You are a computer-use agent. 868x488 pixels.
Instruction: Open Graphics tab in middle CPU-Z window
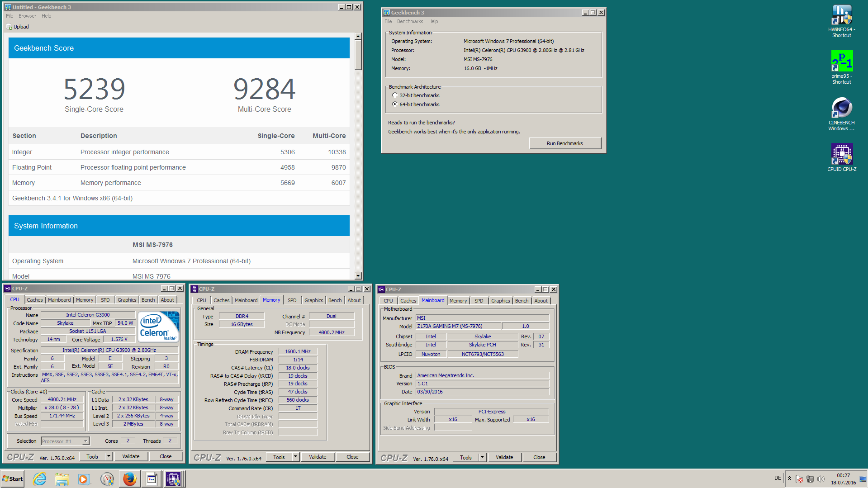[x=313, y=300]
